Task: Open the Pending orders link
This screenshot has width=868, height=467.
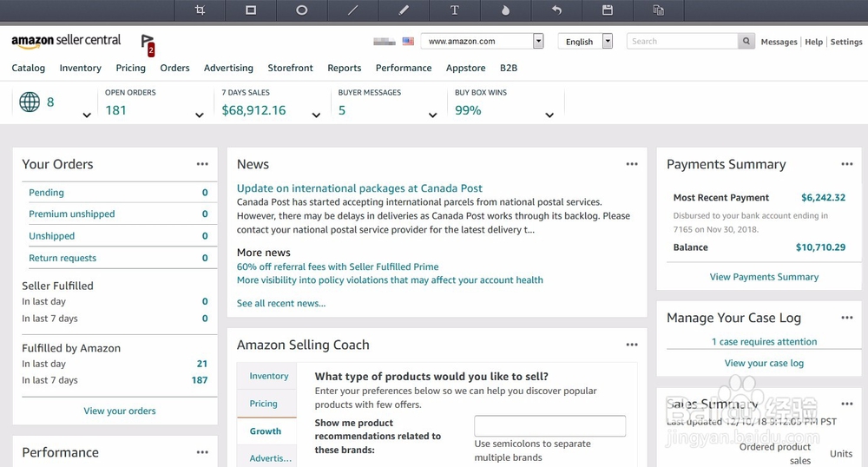Action: pos(47,193)
